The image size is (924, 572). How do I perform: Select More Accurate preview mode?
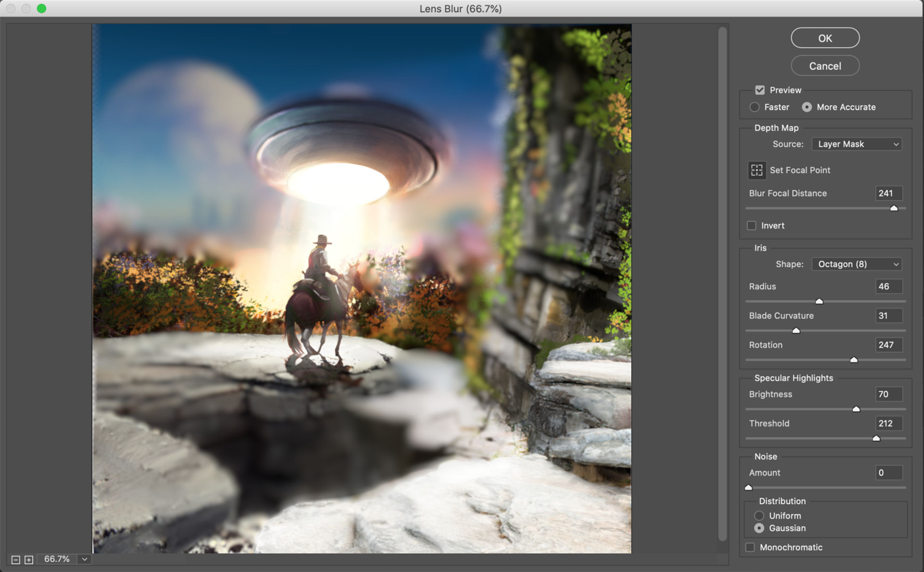pos(807,107)
